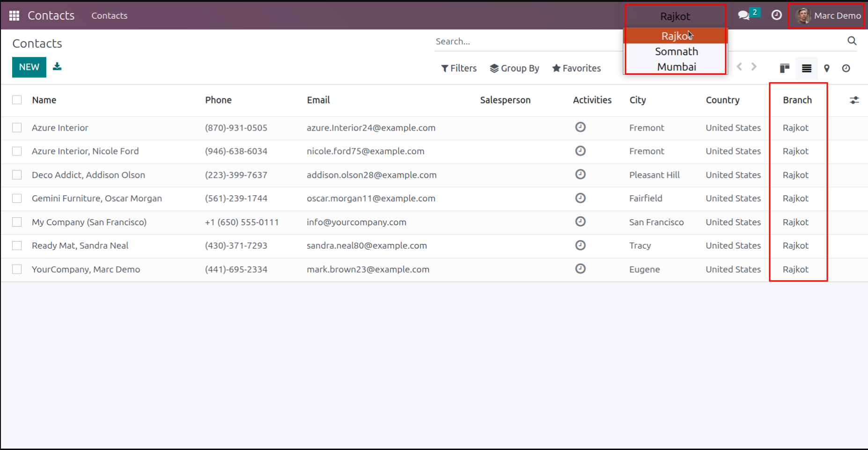Open the Rajkot branch selector in top bar

pyautogui.click(x=675, y=16)
